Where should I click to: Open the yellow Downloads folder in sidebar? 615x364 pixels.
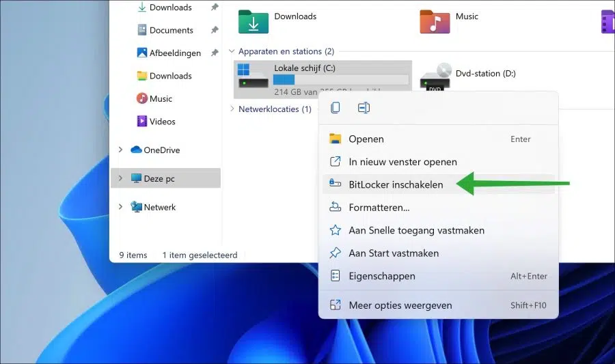[164, 76]
